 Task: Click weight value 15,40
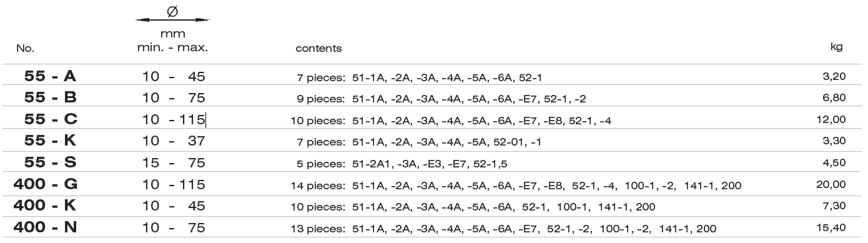click(x=831, y=227)
